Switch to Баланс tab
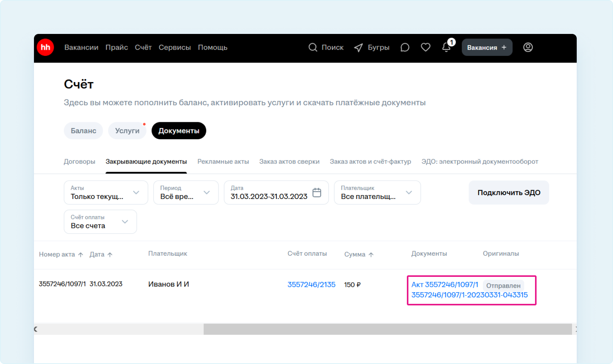This screenshot has width=613, height=364. coord(83,131)
